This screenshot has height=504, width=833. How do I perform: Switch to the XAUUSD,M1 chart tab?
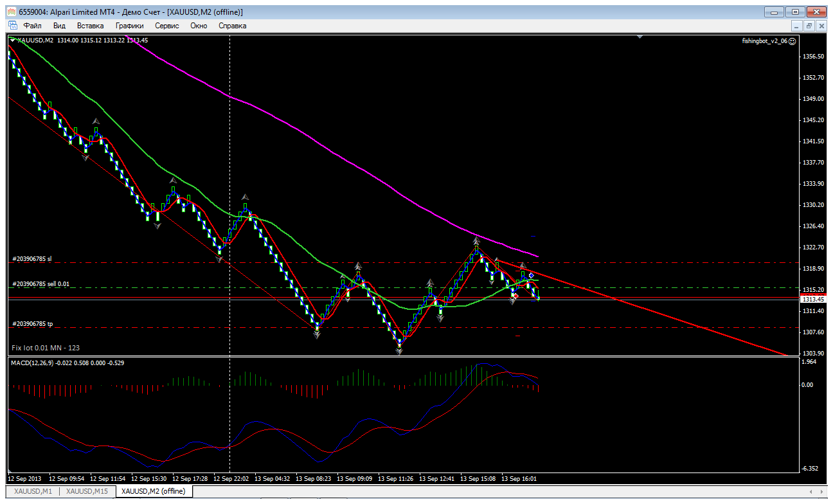click(32, 491)
